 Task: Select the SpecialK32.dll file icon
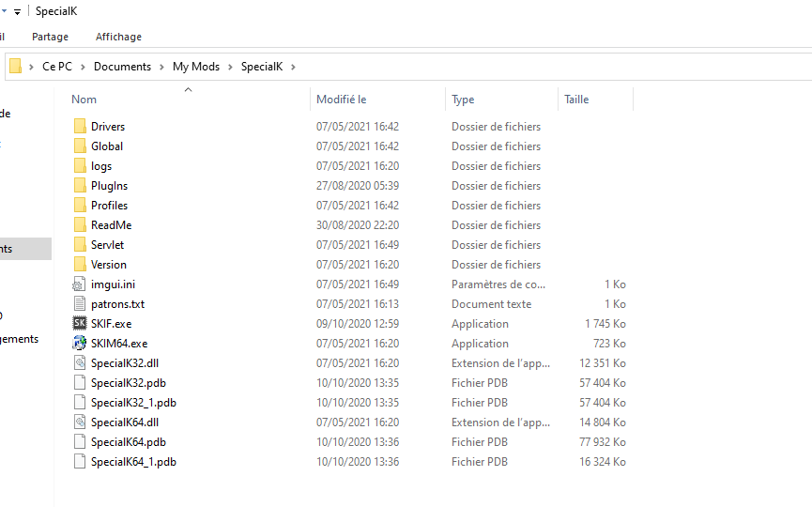(80, 363)
